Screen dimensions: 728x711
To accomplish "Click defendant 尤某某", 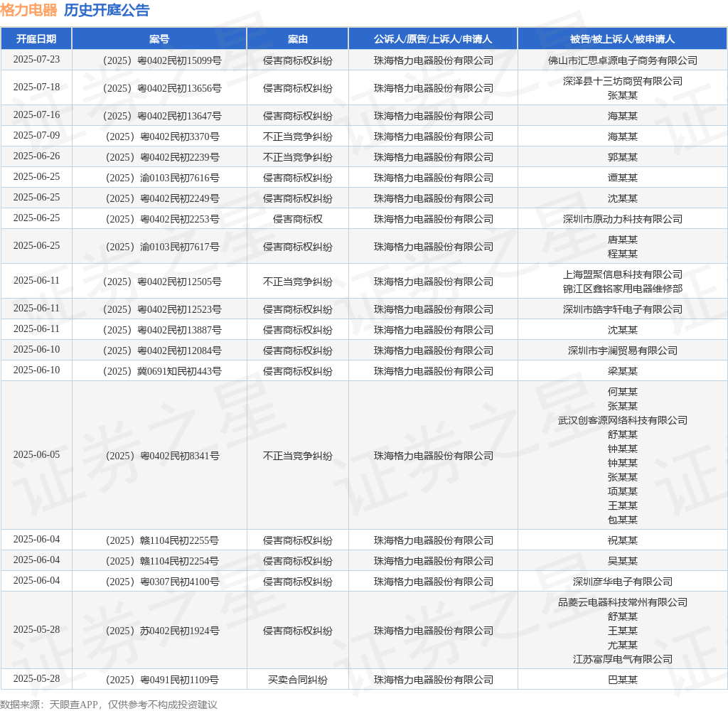I will tap(623, 646).
